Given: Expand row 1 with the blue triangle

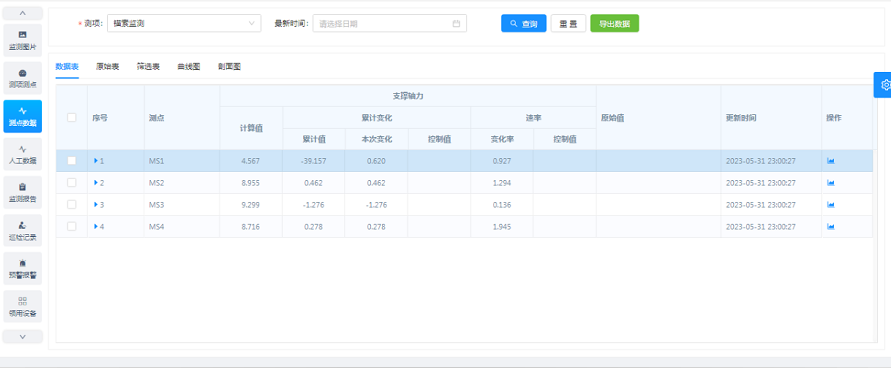Looking at the screenshot, I should point(96,161).
